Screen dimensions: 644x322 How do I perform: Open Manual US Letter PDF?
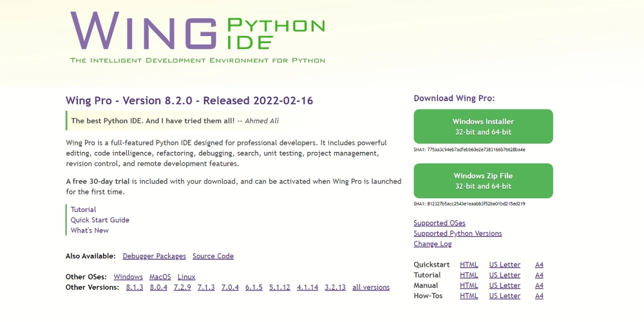(x=505, y=285)
